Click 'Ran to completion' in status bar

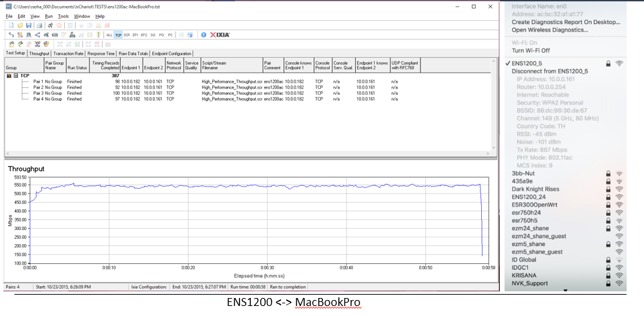click(x=287, y=287)
